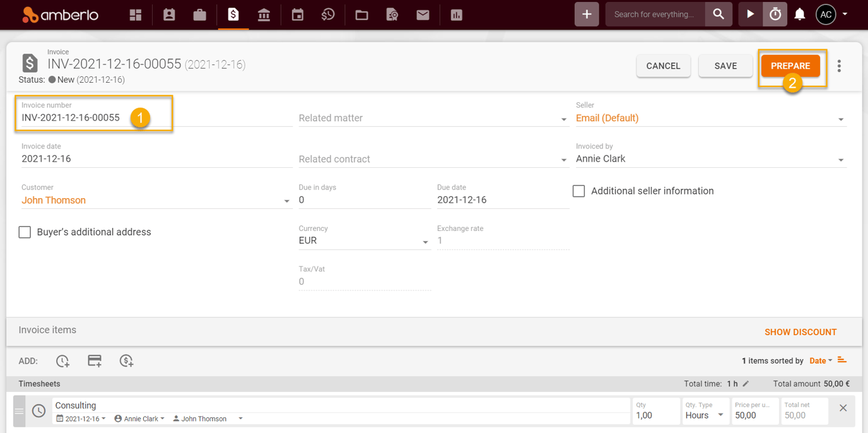Open SHOW DISCOUNT in invoice items
Image resolution: width=868 pixels, height=433 pixels.
pyautogui.click(x=801, y=331)
